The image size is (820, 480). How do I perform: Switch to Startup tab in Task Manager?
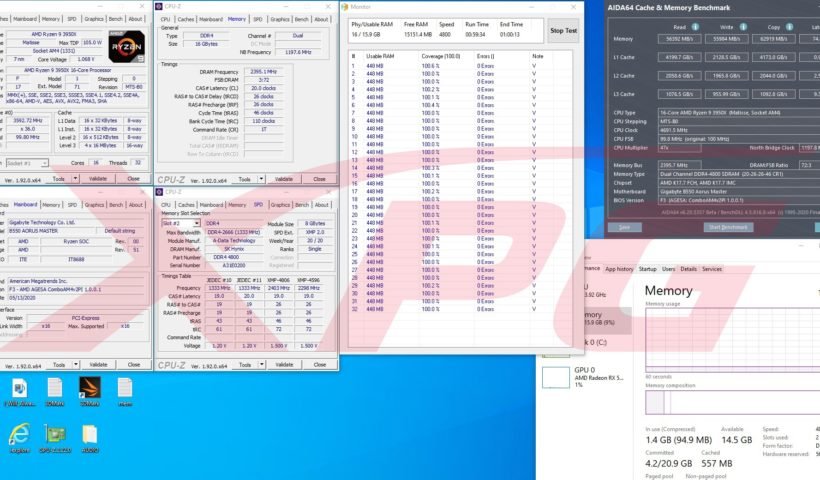click(647, 269)
